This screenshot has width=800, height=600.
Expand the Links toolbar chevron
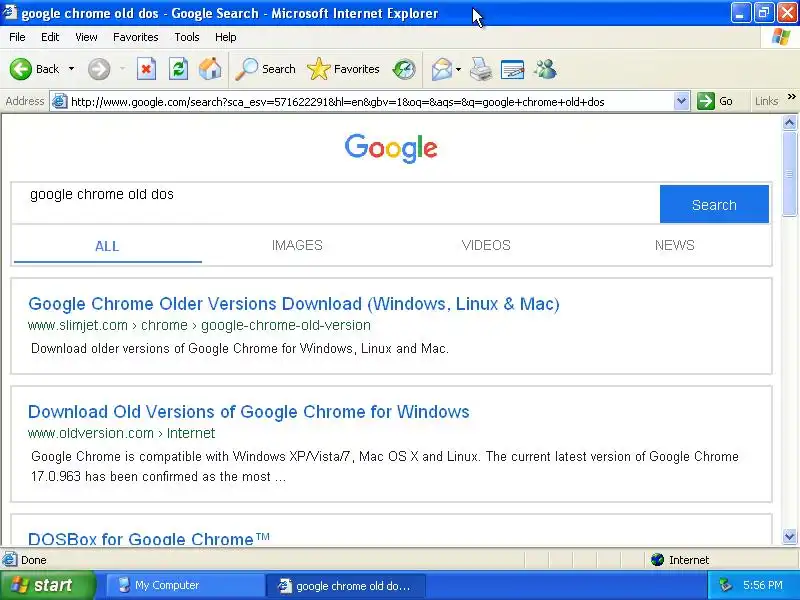[x=791, y=96]
